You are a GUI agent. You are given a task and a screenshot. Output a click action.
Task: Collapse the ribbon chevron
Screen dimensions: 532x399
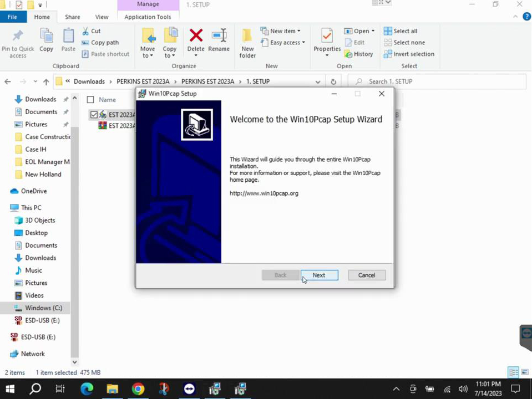(x=515, y=17)
